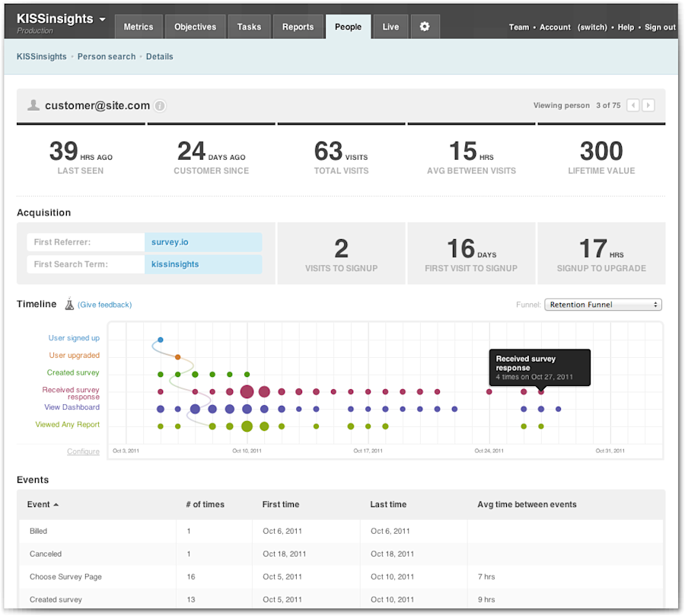The height and width of the screenshot is (616, 685).
Task: Open the Live tab
Action: pos(390,27)
